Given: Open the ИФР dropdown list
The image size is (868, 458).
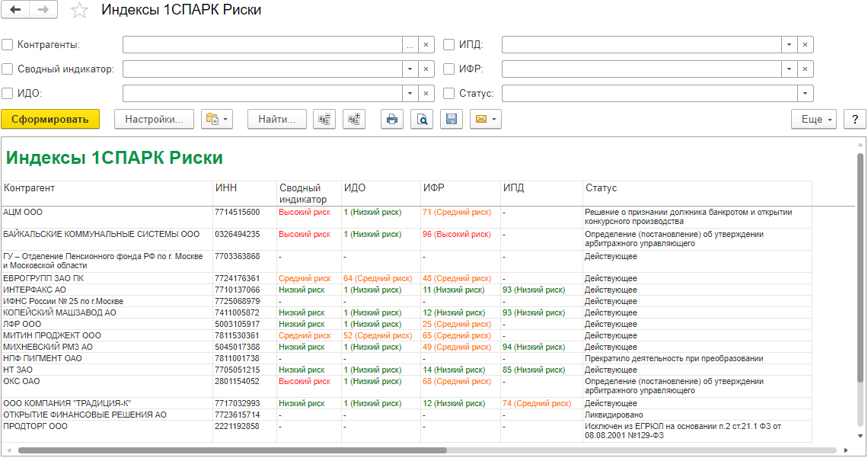Looking at the screenshot, I should 789,69.
